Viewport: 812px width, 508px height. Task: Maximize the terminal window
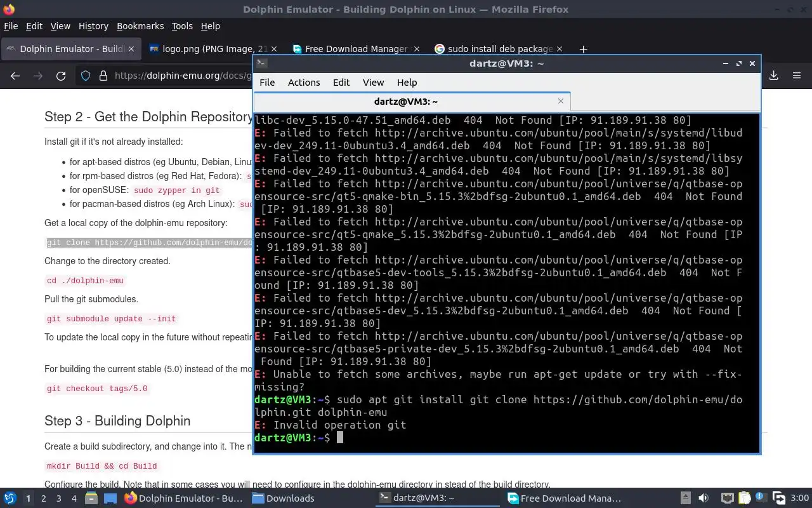point(739,63)
